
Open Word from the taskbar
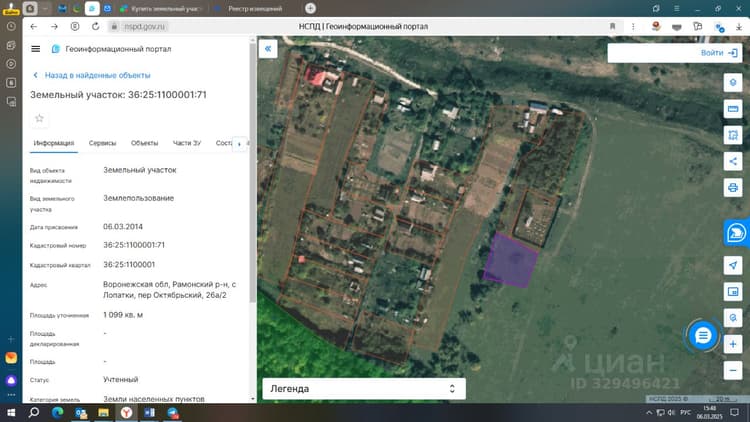point(149,412)
